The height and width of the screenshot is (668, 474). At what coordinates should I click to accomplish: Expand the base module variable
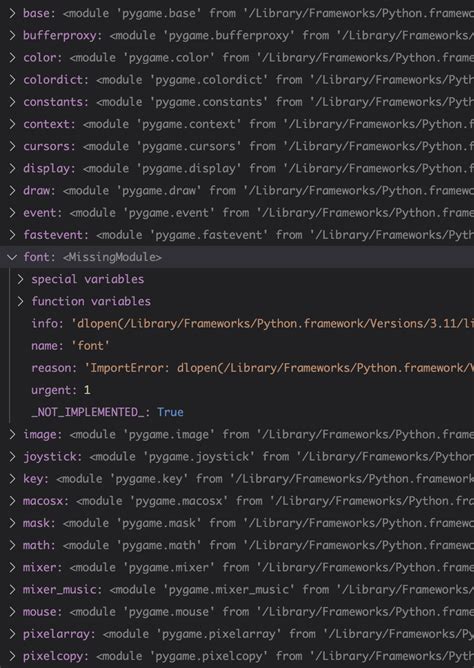(x=12, y=13)
